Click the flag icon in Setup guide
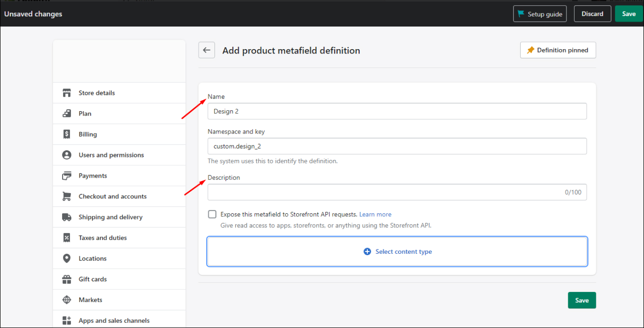644x328 pixels. [x=521, y=14]
